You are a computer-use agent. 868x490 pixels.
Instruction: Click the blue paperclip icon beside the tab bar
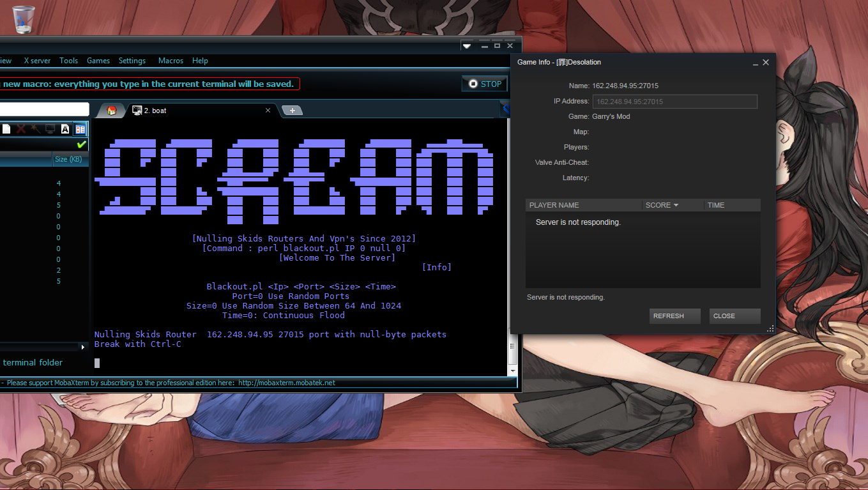(x=505, y=110)
